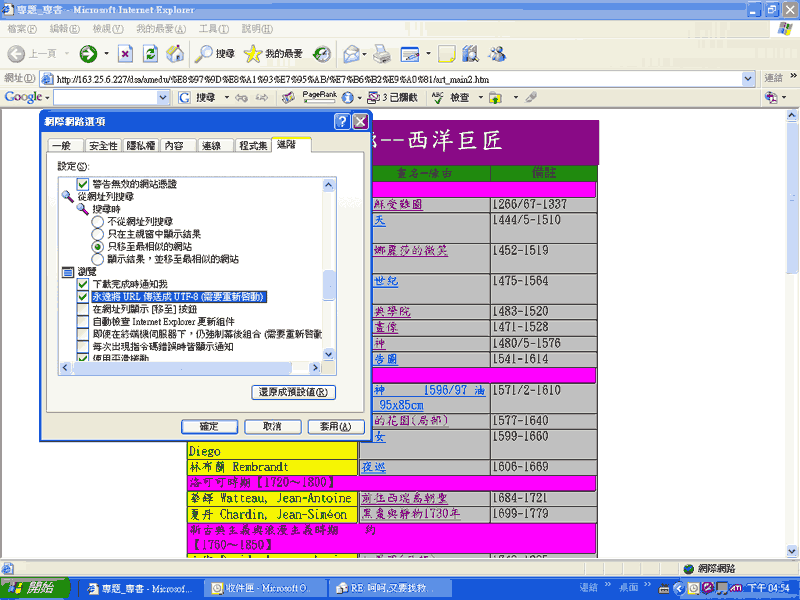The width and height of the screenshot is (800, 600).
Task: Open the Google toolbar search box dropdown
Action: pos(165,98)
